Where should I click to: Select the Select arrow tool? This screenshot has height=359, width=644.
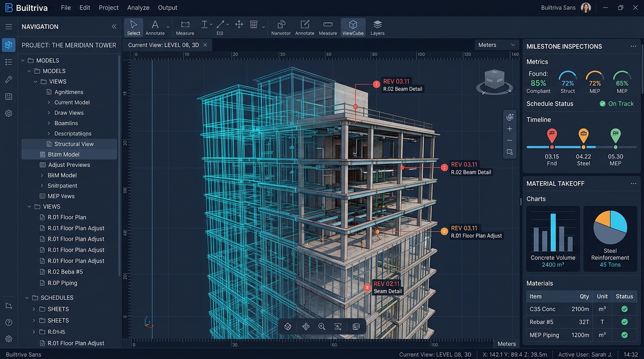133,28
